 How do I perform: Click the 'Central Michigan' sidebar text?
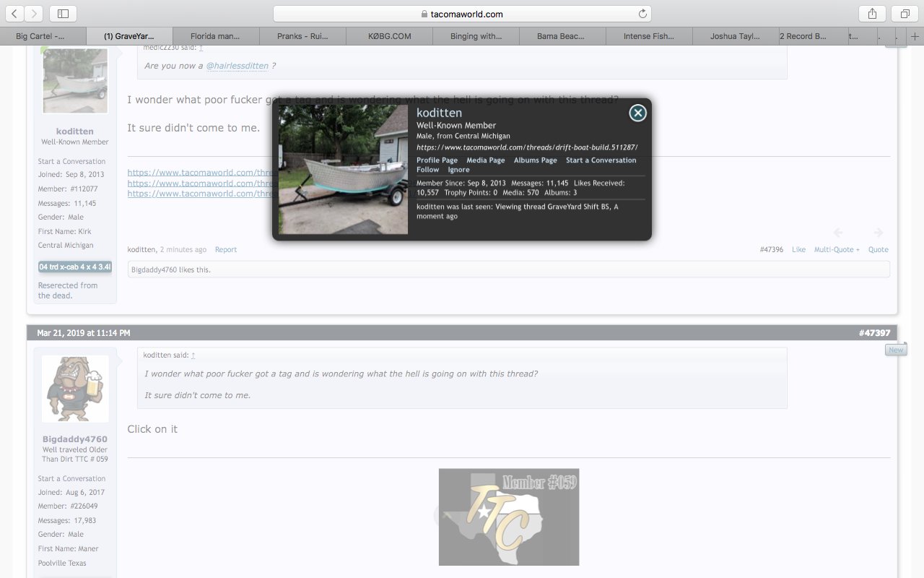coord(66,246)
